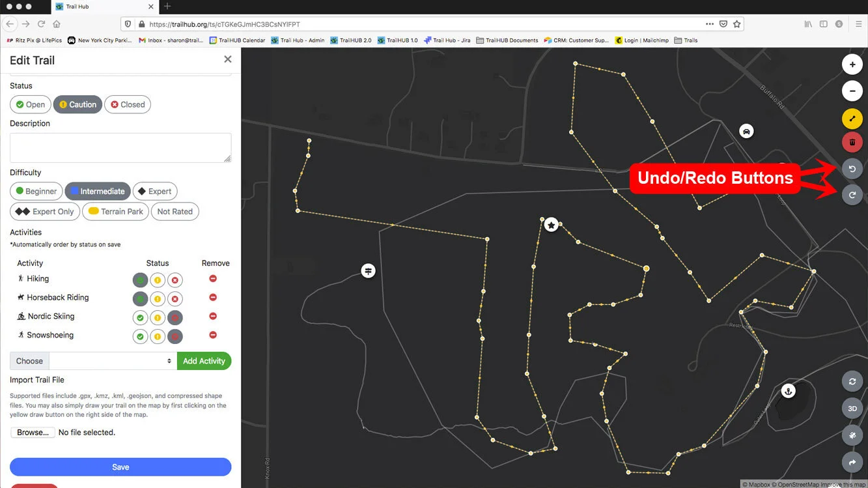Remove the Snowshoeing activity
The image size is (868, 488).
[x=213, y=336]
